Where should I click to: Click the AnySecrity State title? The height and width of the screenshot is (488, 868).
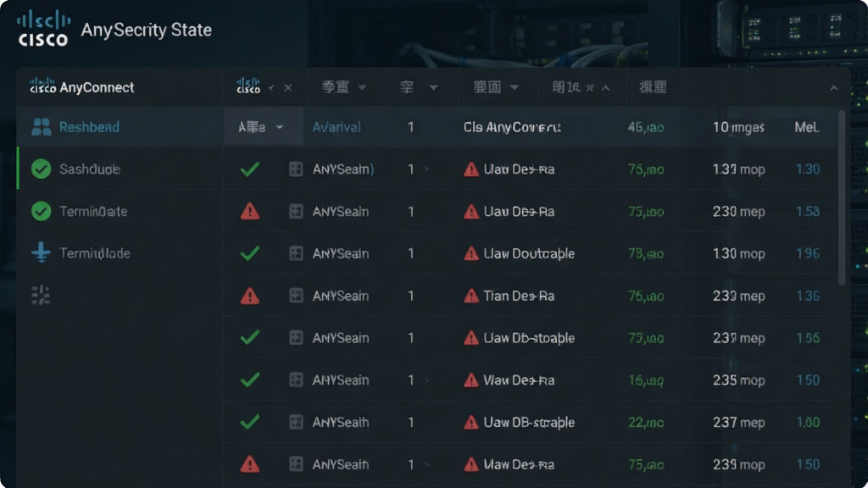click(146, 30)
